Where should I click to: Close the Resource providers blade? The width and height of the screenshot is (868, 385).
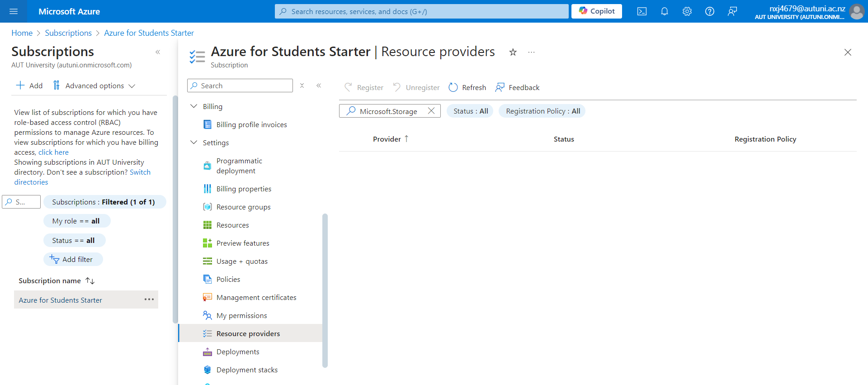point(848,52)
